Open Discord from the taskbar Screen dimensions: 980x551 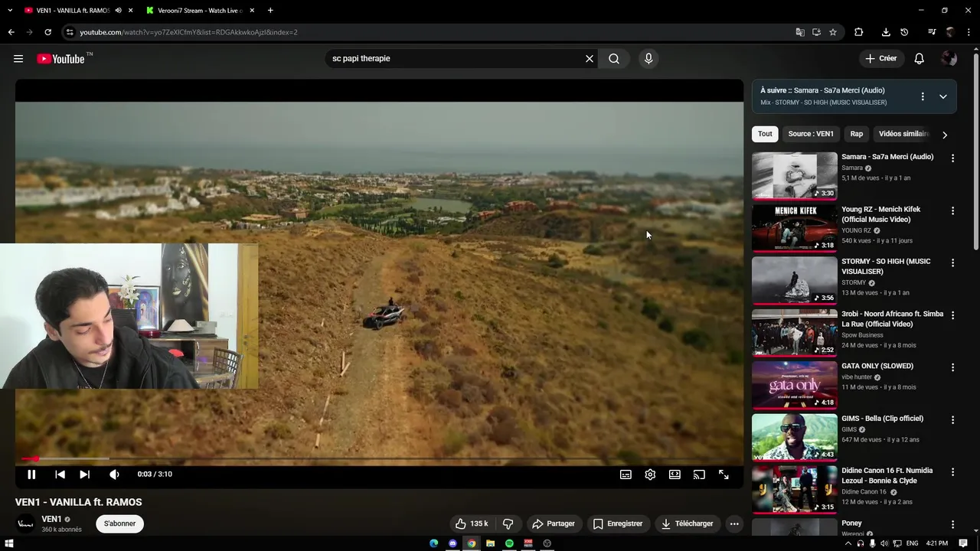[x=452, y=543]
